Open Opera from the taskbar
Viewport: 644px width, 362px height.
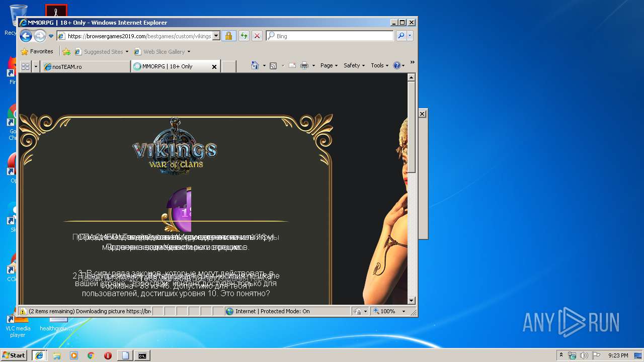(x=108, y=355)
